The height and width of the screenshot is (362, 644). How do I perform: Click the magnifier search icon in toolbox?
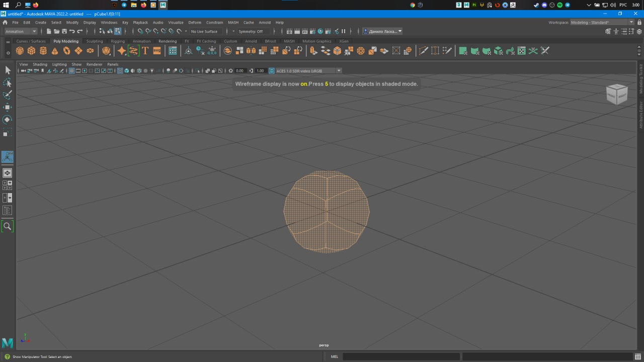click(x=8, y=226)
